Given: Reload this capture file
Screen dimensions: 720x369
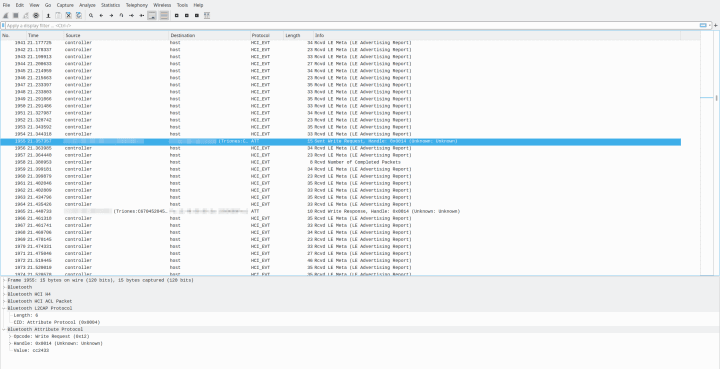Looking at the screenshot, I should [x=79, y=16].
